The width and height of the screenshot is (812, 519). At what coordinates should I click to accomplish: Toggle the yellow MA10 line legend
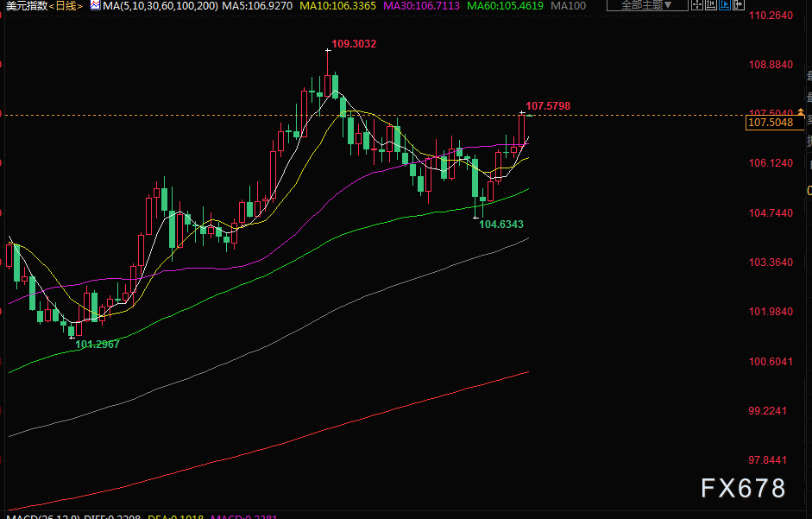coord(339,6)
